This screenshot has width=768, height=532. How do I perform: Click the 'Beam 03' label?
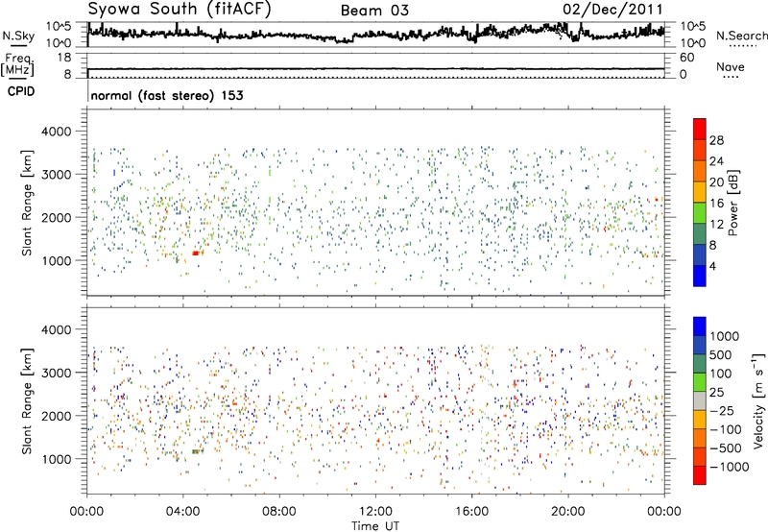tap(374, 11)
